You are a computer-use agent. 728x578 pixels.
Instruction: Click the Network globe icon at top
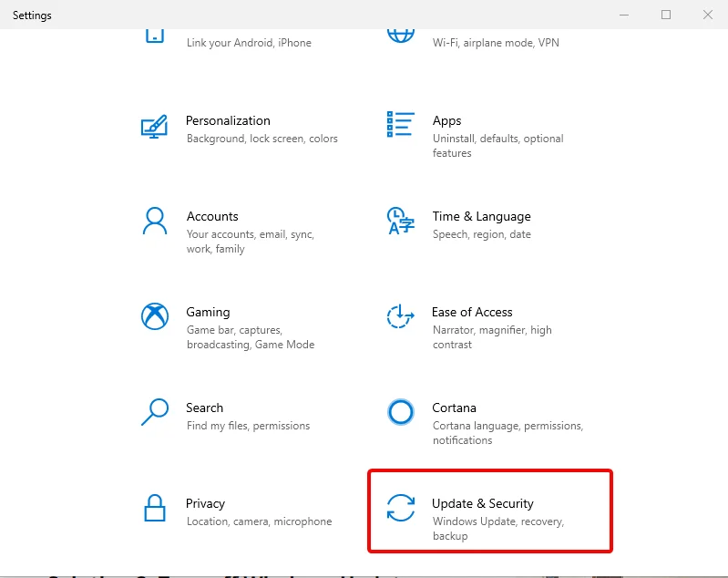point(401,36)
